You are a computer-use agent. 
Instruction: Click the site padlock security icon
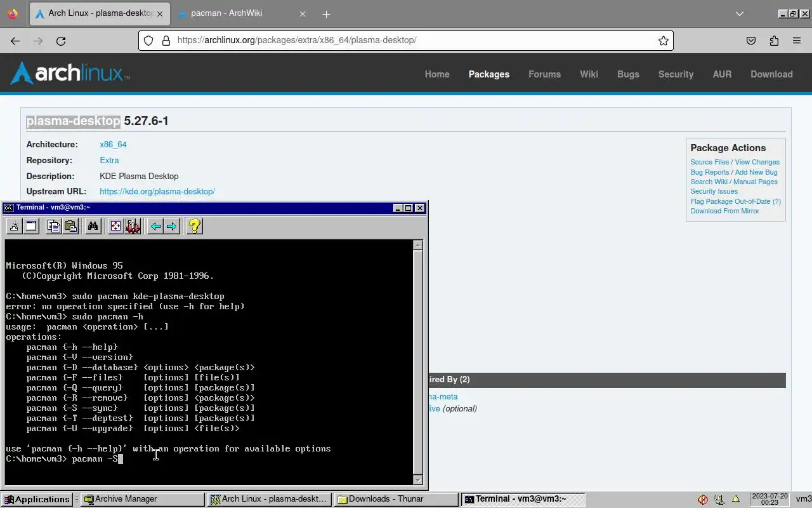click(x=166, y=41)
